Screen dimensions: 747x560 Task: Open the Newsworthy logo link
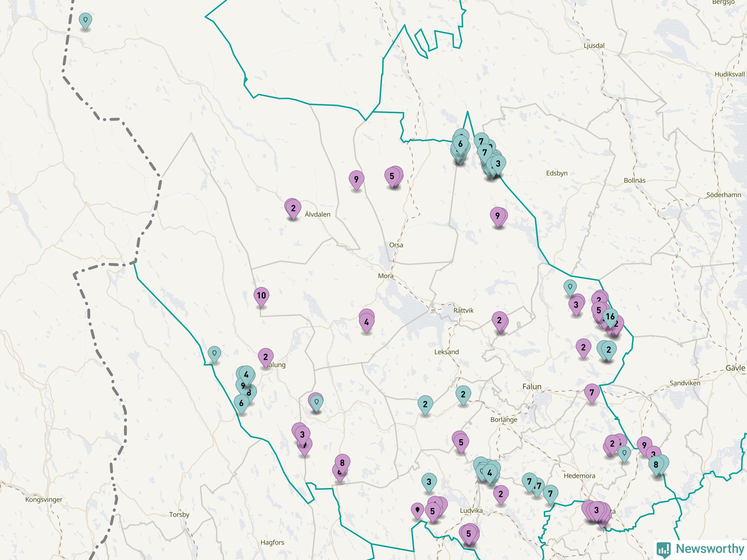coord(700,549)
